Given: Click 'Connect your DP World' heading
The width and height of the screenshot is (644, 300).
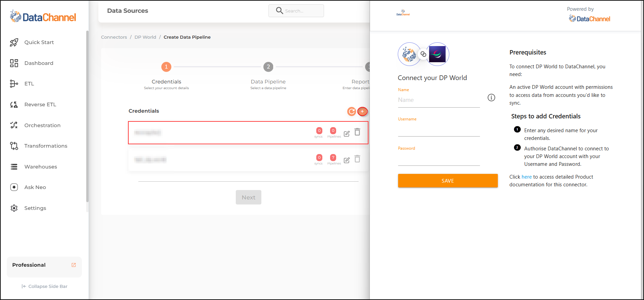Looking at the screenshot, I should pos(432,78).
